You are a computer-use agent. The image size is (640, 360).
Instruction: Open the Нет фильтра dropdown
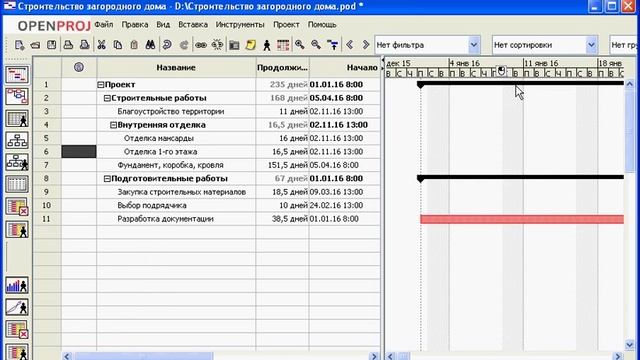[x=473, y=45]
